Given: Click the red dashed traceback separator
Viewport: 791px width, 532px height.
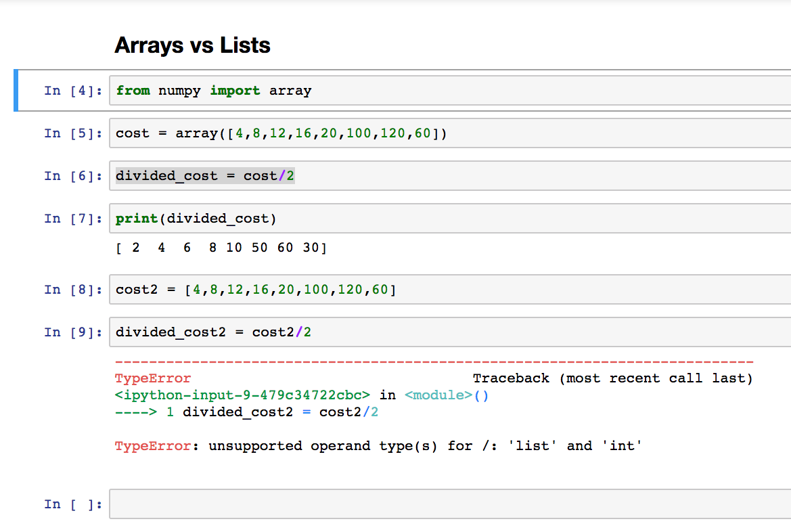Looking at the screenshot, I should [433, 361].
